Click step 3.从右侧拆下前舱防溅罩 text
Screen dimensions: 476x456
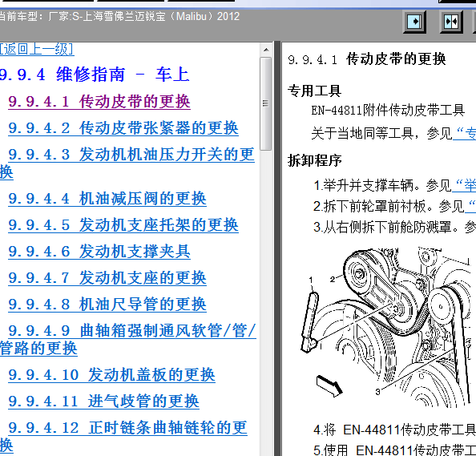coord(394,227)
